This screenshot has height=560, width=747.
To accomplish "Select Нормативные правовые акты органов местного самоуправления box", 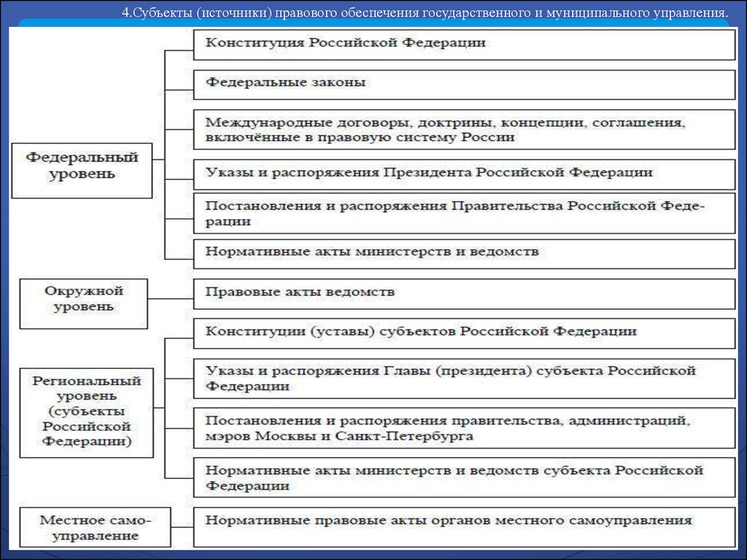I will pos(464,522).
